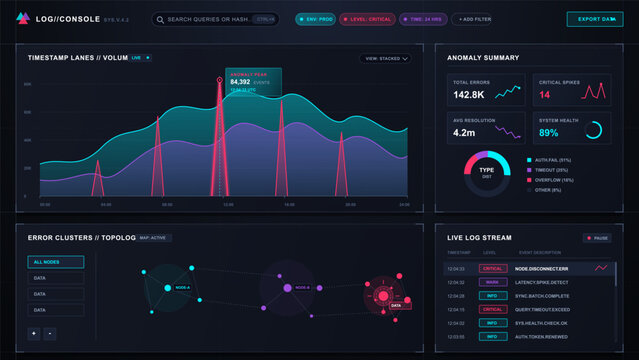Screen dimensions: 639x360
Task: Focus the search queries or hash field
Action: coord(215,19)
